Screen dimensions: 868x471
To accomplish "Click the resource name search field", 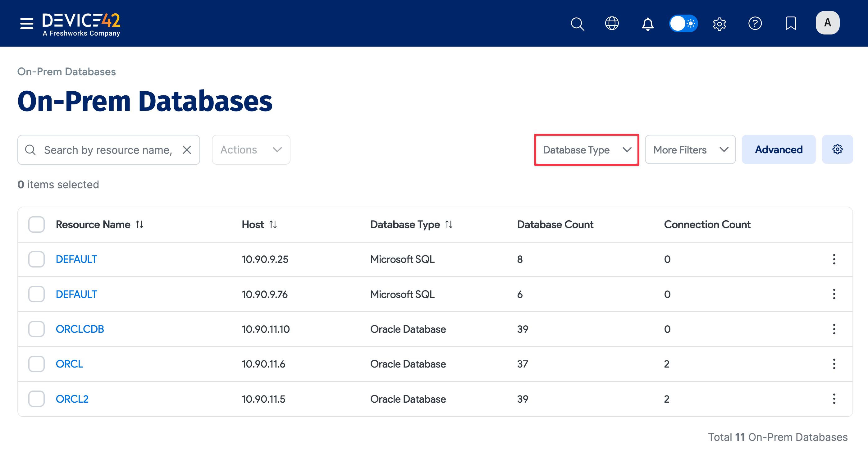I will pos(108,150).
